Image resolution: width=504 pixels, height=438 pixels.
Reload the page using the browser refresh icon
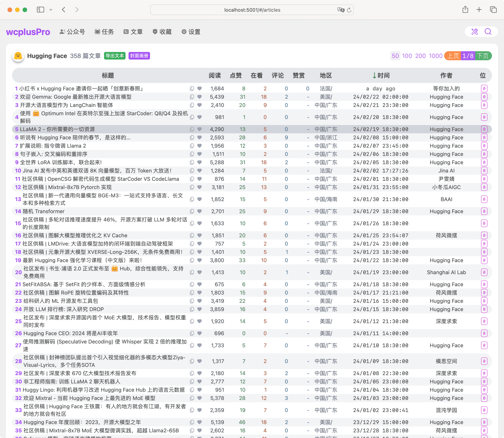pos(349,10)
